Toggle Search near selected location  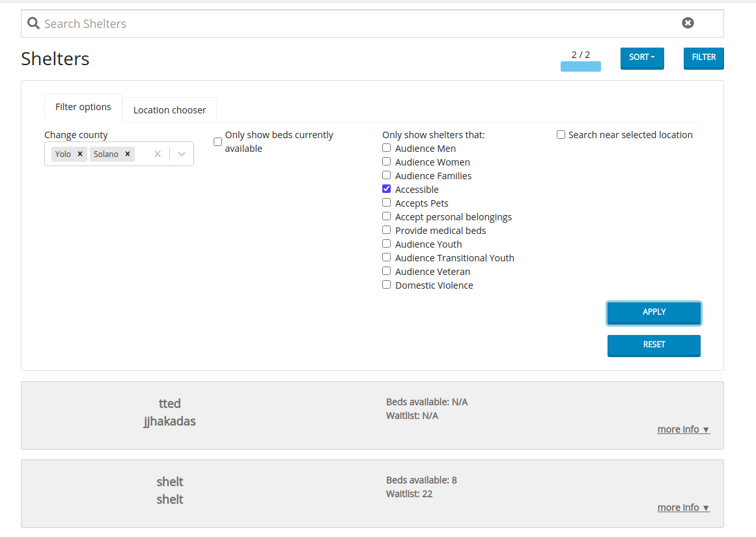tap(561, 134)
